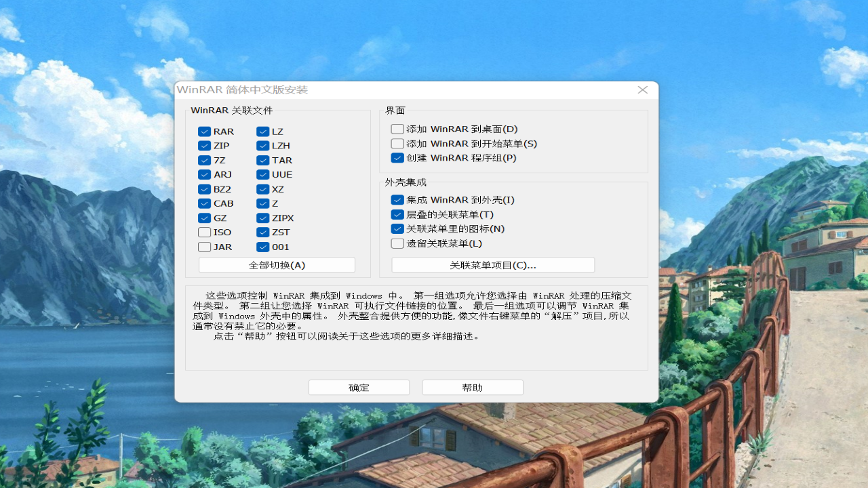Image resolution: width=868 pixels, height=488 pixels.
Task: Toggle the 7Z association checkbox
Action: pyautogui.click(x=204, y=160)
